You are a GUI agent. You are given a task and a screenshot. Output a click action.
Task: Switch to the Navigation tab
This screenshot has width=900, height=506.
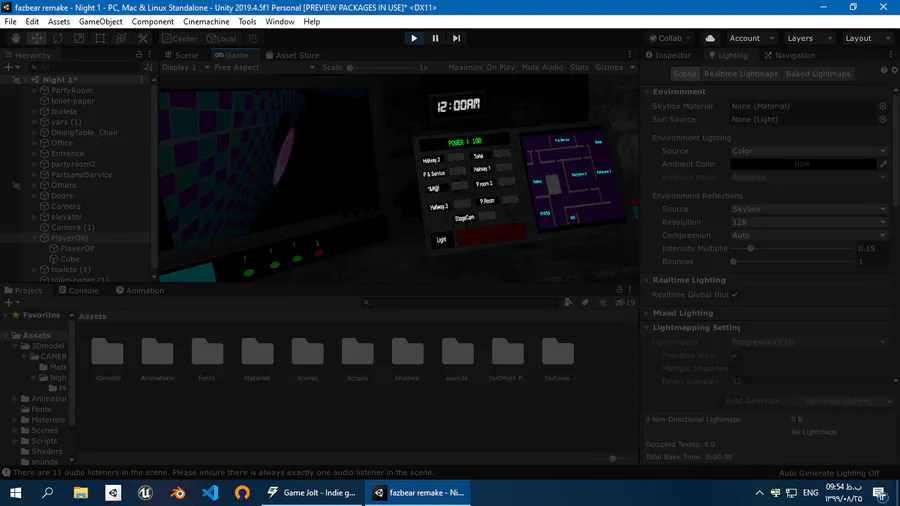pos(790,55)
